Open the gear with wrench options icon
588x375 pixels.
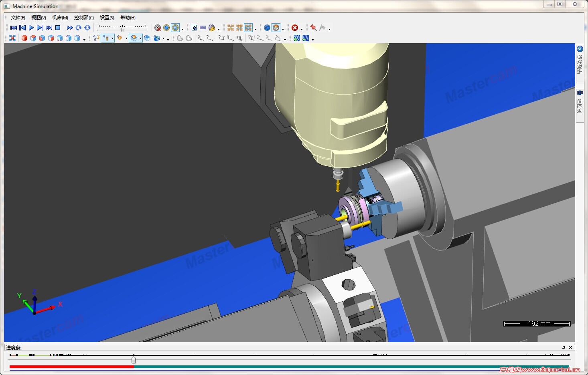tap(212, 28)
